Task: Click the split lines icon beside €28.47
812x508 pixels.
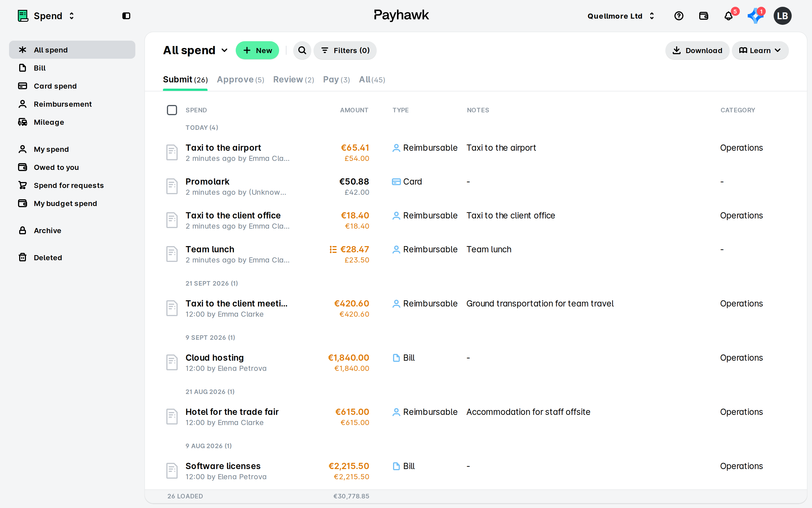Action: [333, 249]
